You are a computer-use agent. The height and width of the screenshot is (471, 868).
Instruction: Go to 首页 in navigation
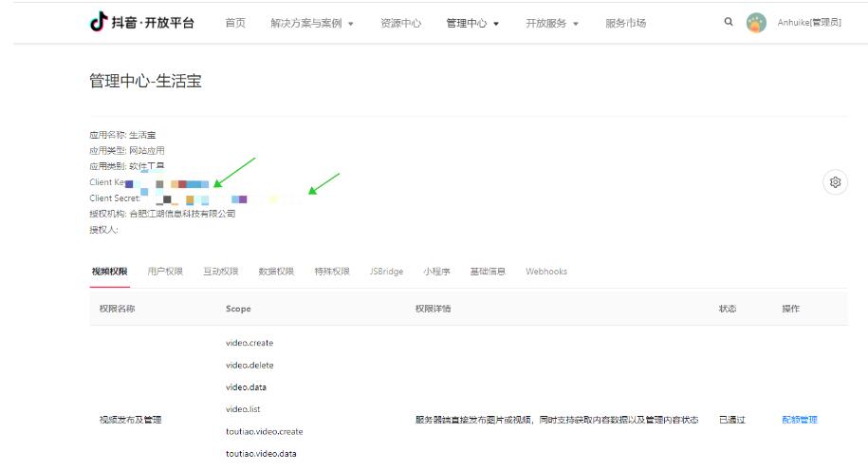tap(235, 23)
